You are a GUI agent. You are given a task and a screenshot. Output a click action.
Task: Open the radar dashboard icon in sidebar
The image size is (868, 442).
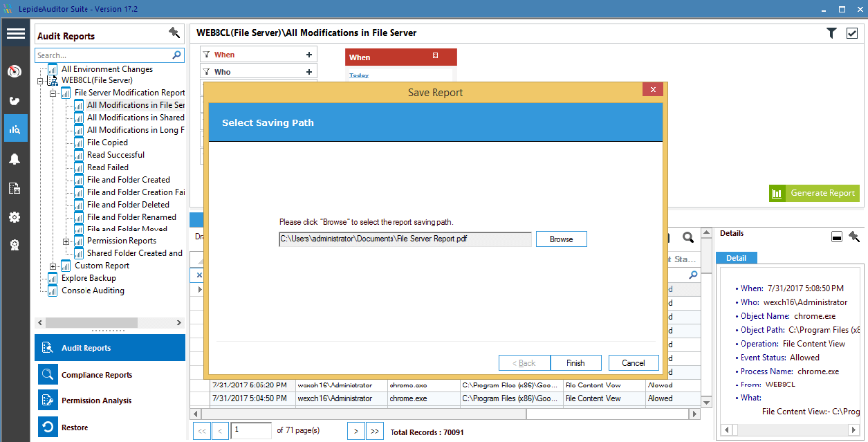tap(15, 71)
